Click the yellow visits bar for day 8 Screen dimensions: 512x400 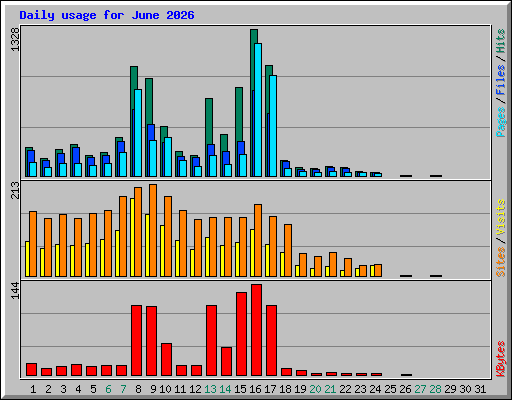132,237
